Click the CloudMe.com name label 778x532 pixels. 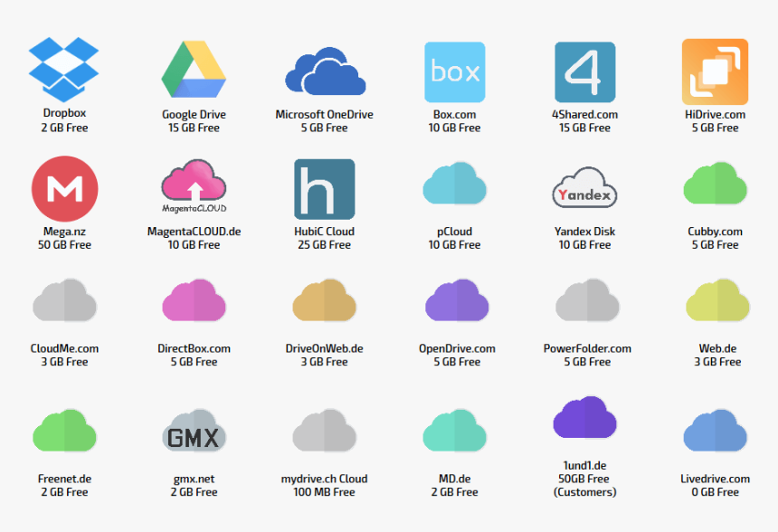(x=64, y=349)
